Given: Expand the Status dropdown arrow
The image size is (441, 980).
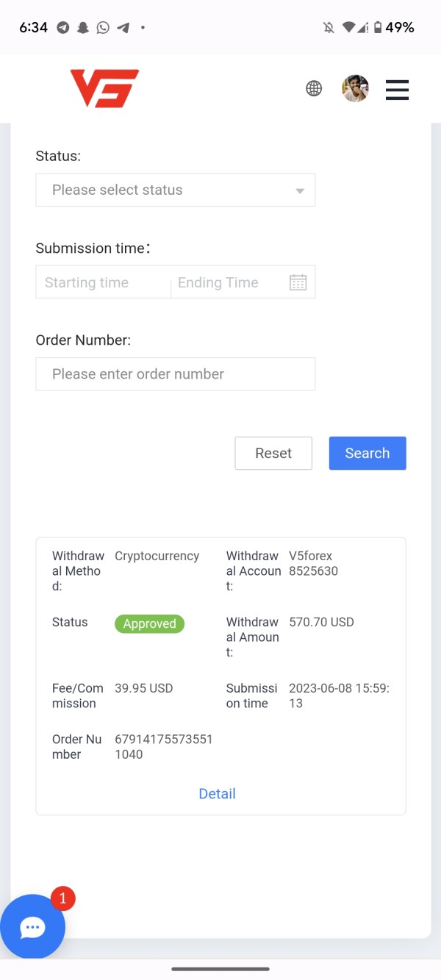Looking at the screenshot, I should click(x=300, y=190).
